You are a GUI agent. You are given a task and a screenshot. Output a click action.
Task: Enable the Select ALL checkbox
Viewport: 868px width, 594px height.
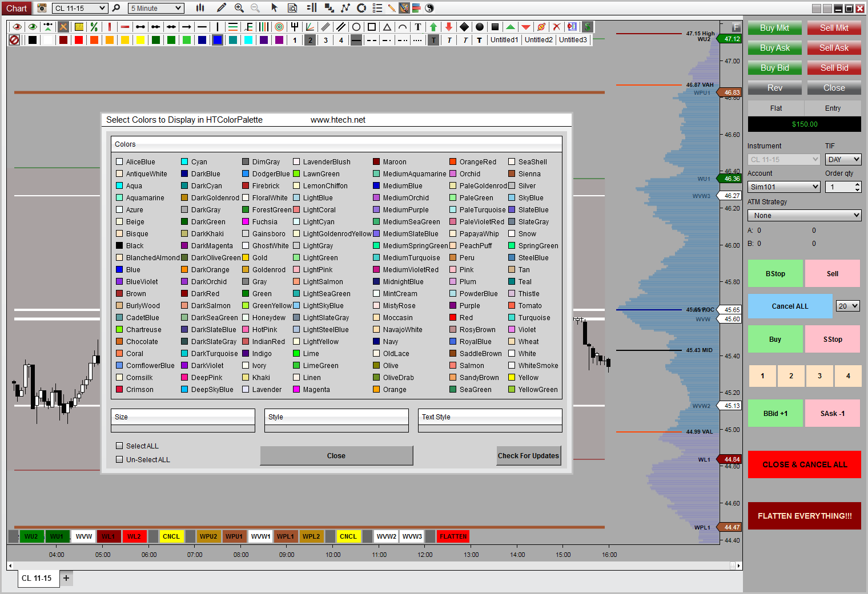tap(119, 446)
